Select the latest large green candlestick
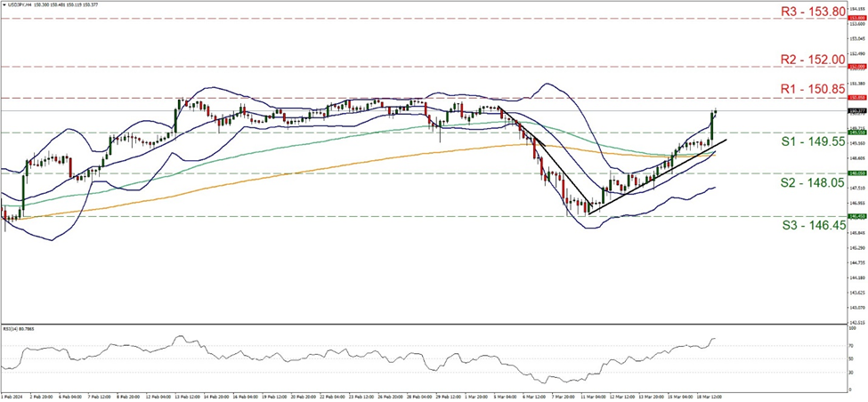This screenshot has height=402, width=868. pyautogui.click(x=712, y=125)
